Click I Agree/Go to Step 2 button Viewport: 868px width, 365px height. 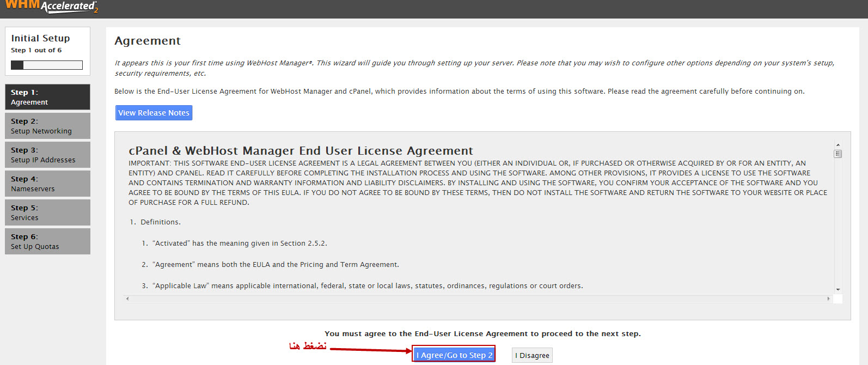pos(454,355)
